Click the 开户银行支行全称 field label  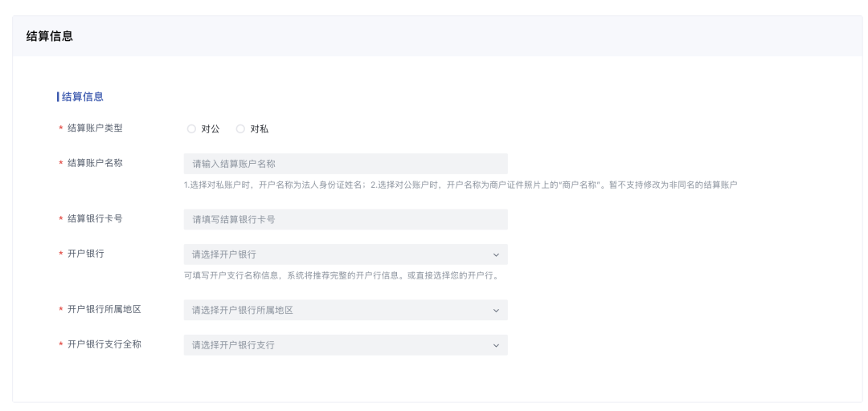click(104, 344)
